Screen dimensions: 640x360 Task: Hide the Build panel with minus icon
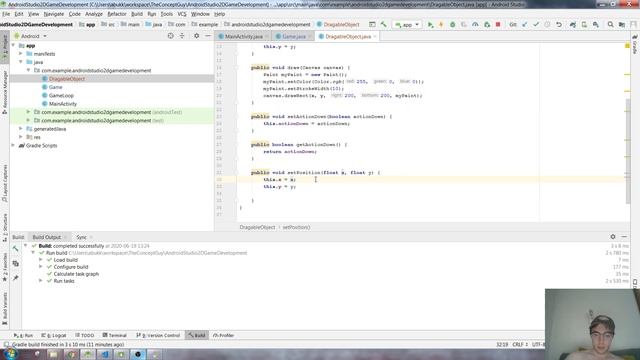[x=624, y=237]
